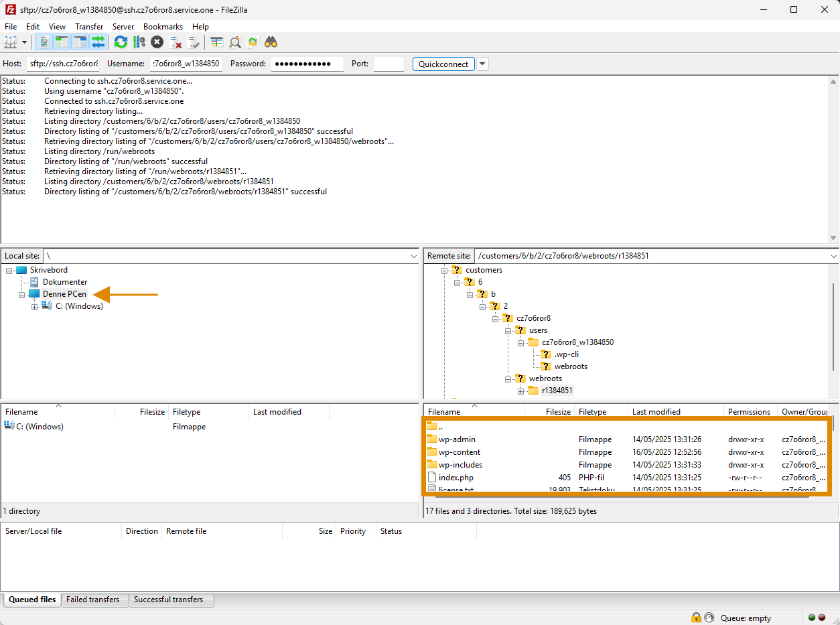
Task: Sort remote files by Filename column
Action: 474,412
